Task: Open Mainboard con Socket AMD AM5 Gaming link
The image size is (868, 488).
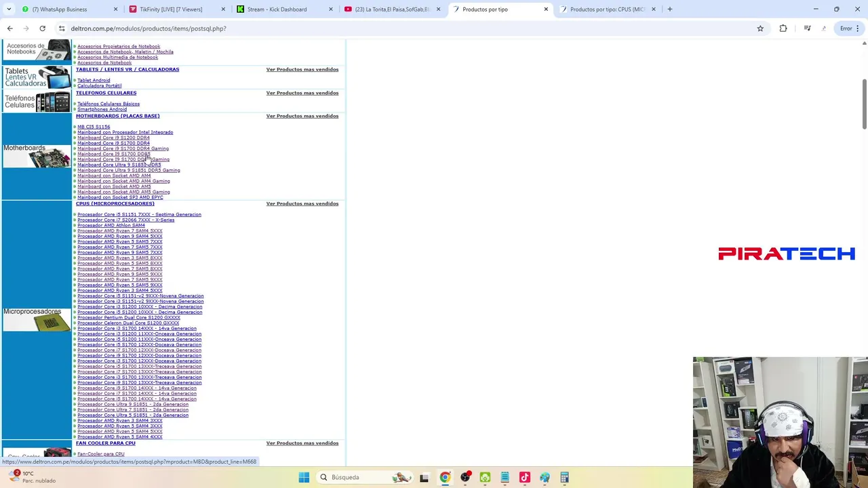Action: 123,192
